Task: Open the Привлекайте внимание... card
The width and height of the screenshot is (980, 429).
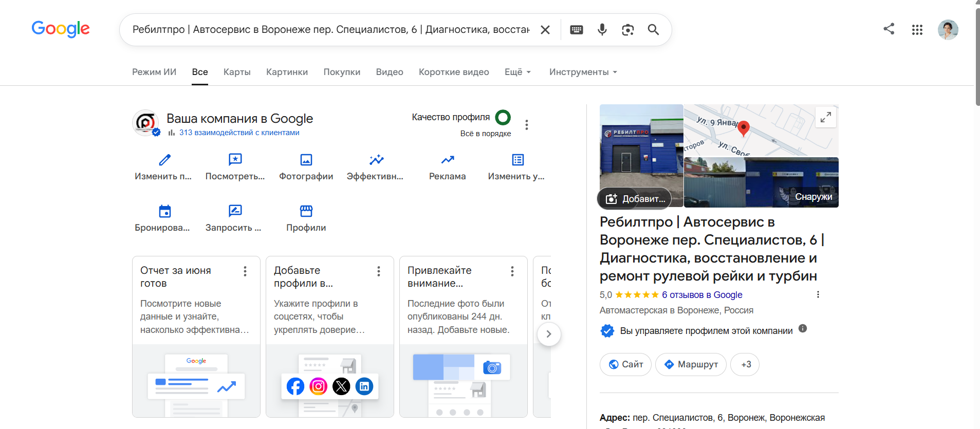Action: coord(464,337)
